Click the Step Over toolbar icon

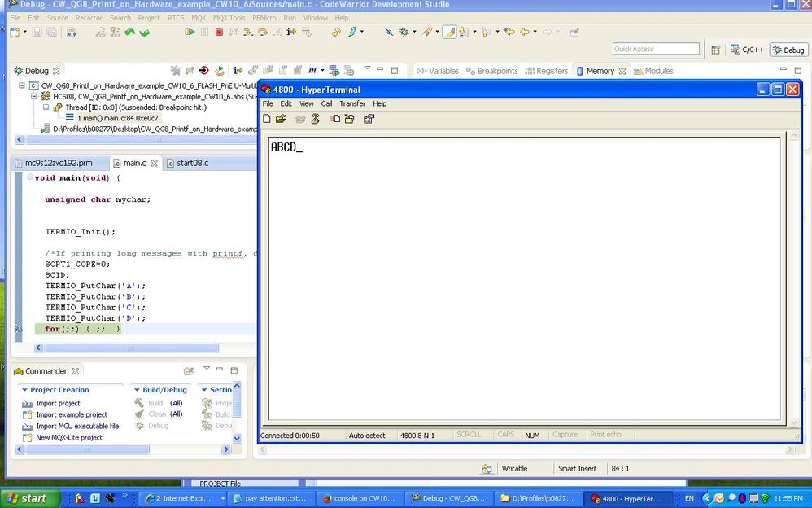263,32
